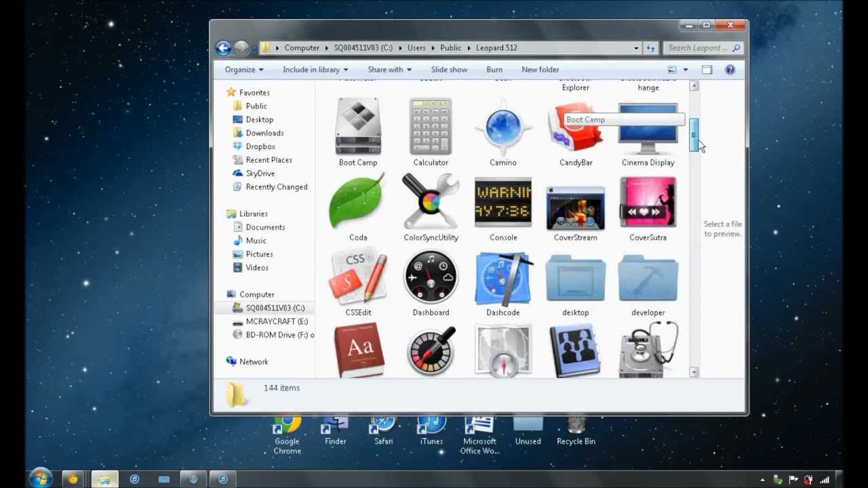
Task: Click Burn in the toolbar
Action: click(x=494, y=69)
